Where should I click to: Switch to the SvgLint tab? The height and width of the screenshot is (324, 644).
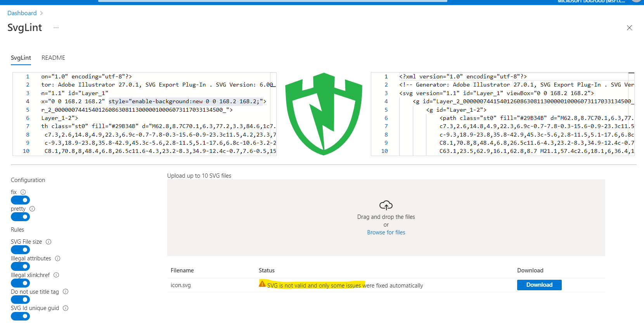tap(21, 58)
